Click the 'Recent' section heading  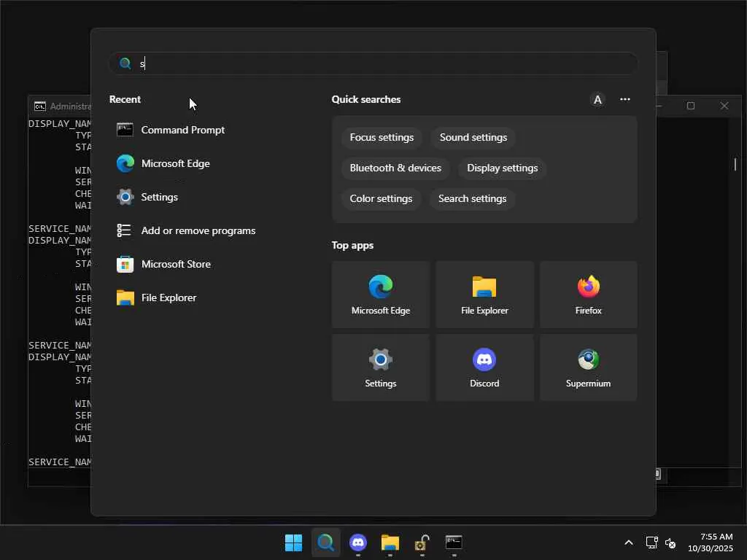125,99
